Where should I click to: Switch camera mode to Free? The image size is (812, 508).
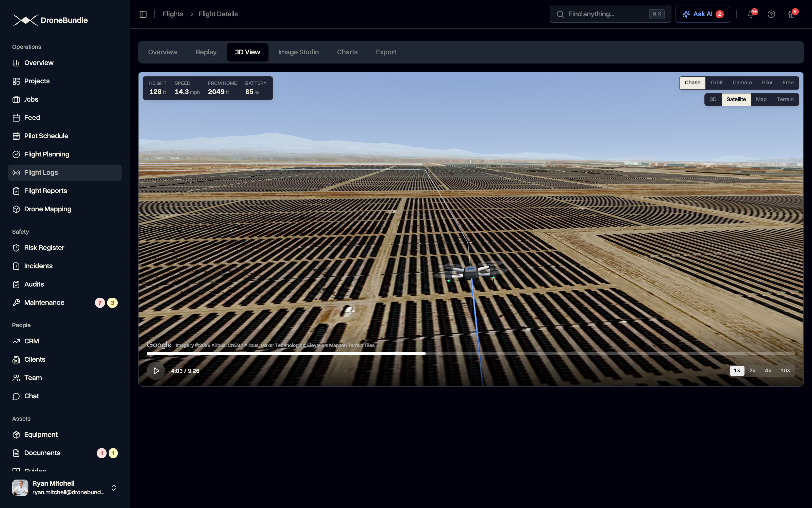tap(788, 83)
